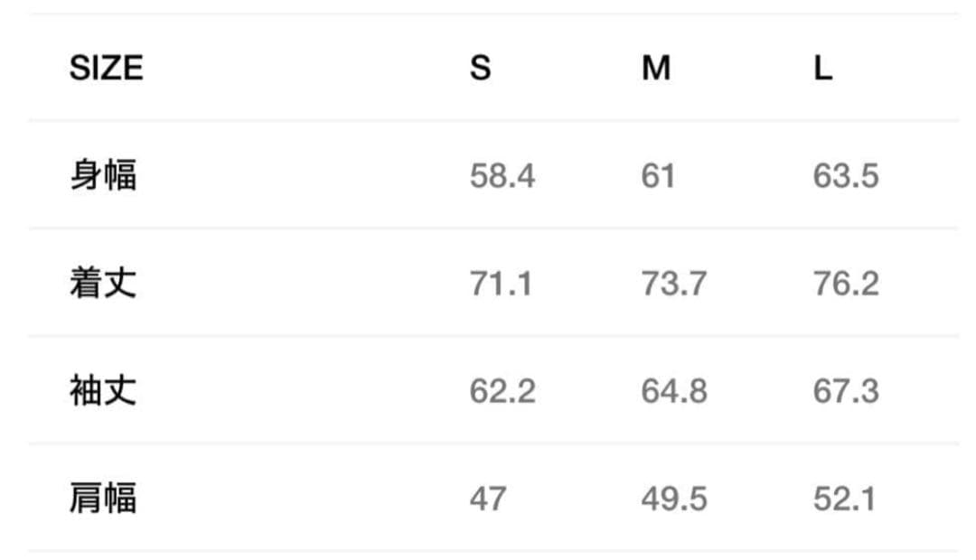The width and height of the screenshot is (976, 560).
Task: Click the 58.4 value for size S
Action: (502, 175)
